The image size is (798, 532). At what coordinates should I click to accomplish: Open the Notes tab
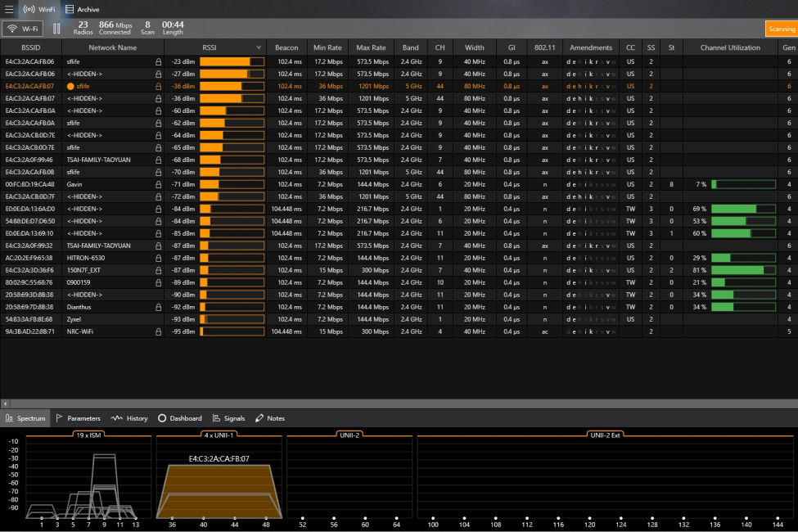tap(270, 418)
